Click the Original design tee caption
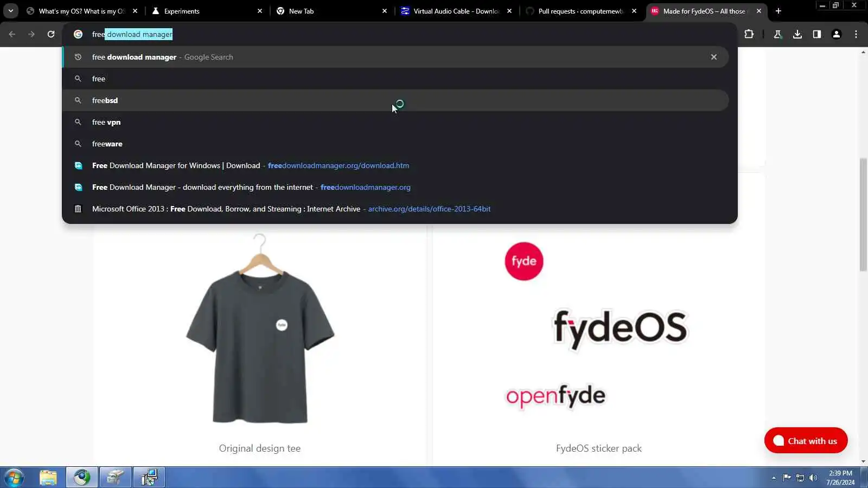This screenshot has width=868, height=488. tap(260, 448)
